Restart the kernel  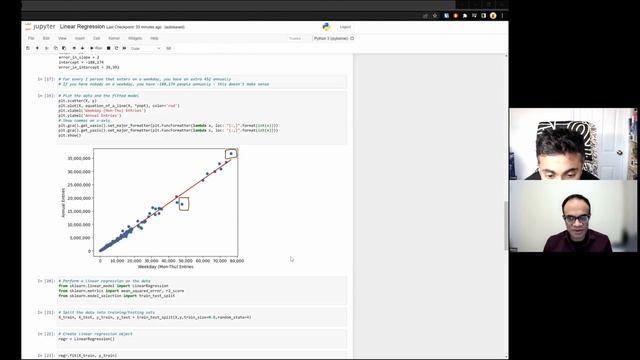point(116,48)
